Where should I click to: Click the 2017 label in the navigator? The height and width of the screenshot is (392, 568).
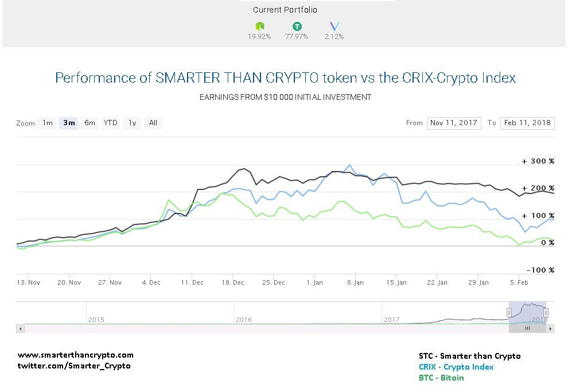coord(392,320)
